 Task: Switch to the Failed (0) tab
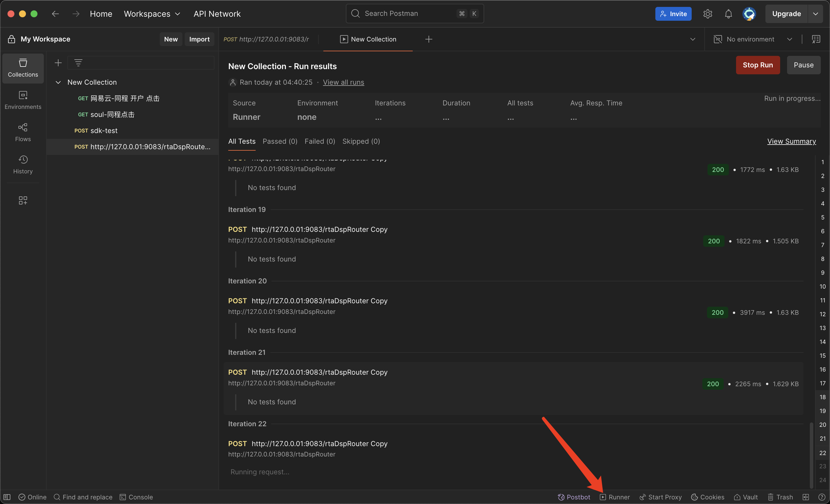coord(320,141)
